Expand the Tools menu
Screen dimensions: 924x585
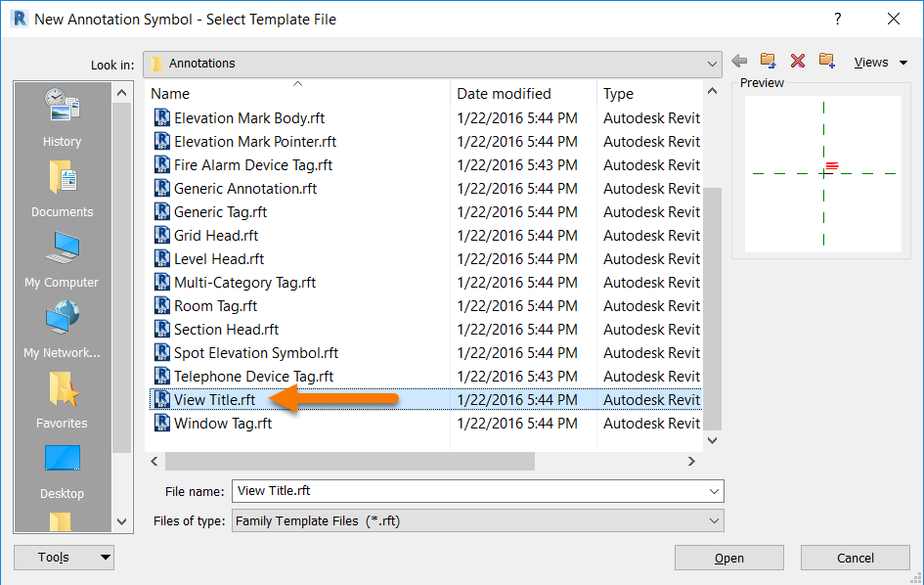(64, 557)
